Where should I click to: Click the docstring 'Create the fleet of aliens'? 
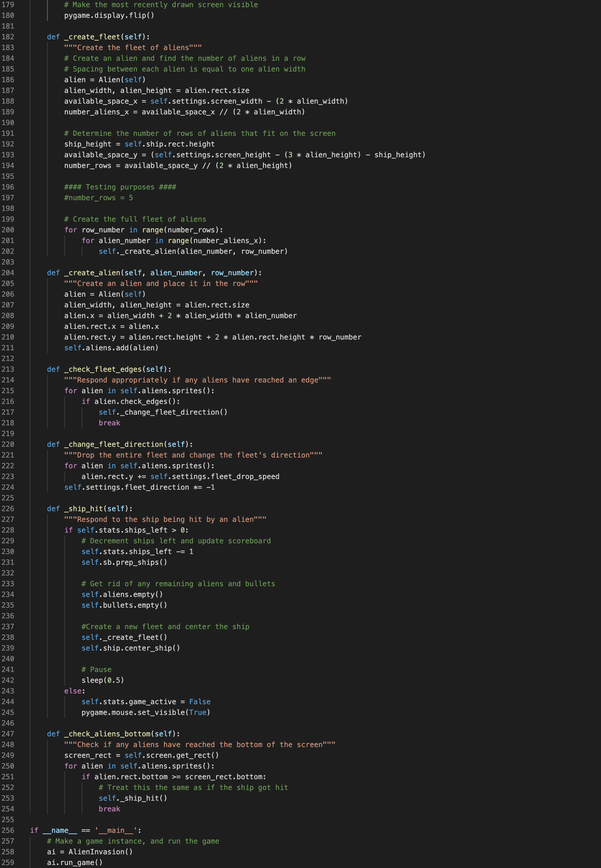tap(133, 48)
